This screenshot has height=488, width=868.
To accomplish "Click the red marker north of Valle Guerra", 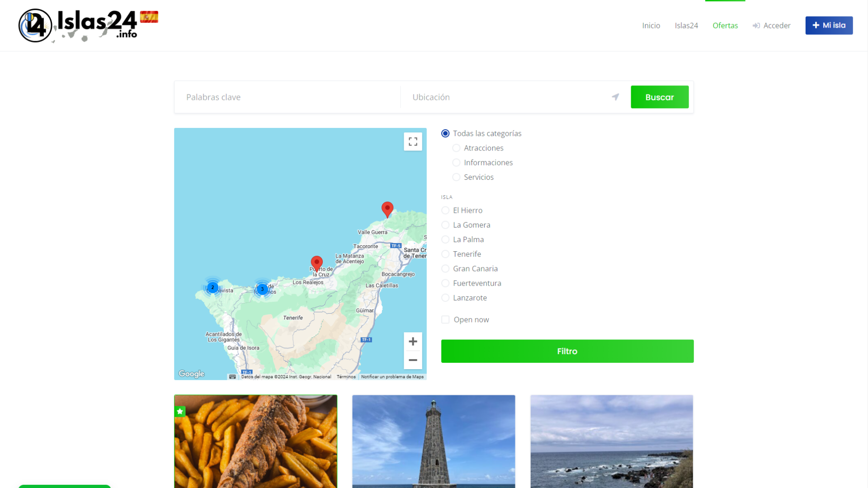I will pos(387,209).
